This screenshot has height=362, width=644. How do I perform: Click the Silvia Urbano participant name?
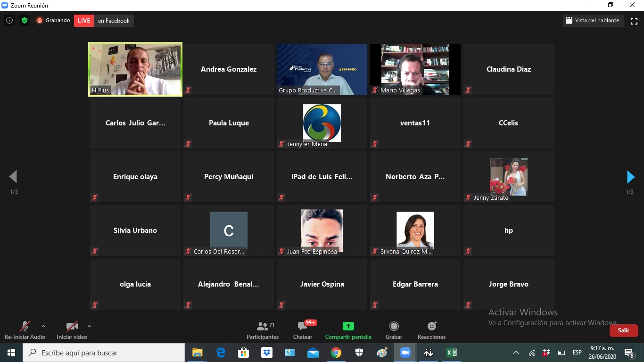(x=135, y=230)
